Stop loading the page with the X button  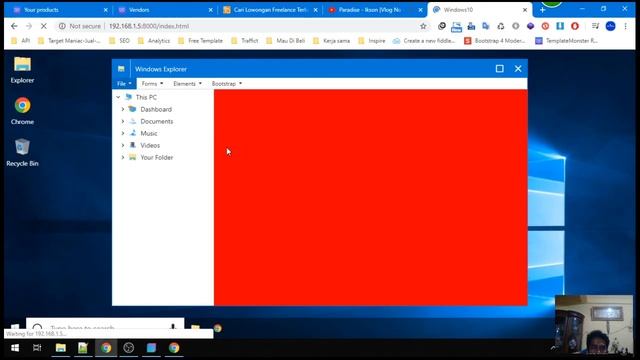pyautogui.click(x=44, y=26)
